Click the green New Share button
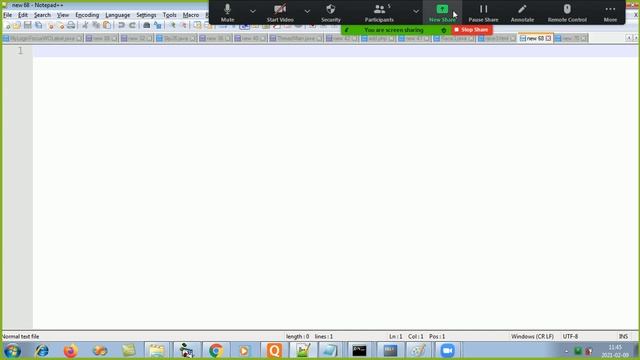 pyautogui.click(x=442, y=12)
